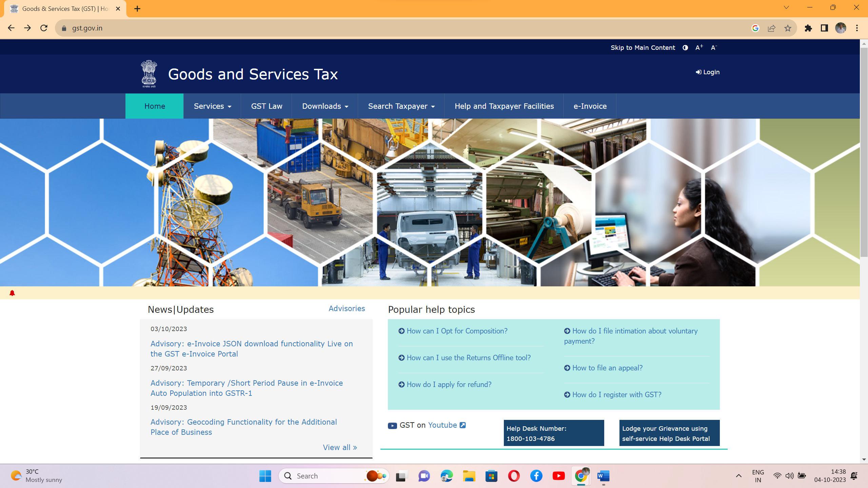Reload the page using the refresh icon
868x488 pixels.
point(44,28)
